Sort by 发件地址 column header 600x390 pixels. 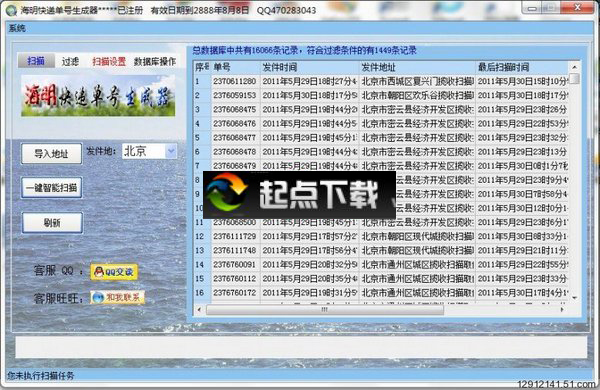(x=417, y=67)
